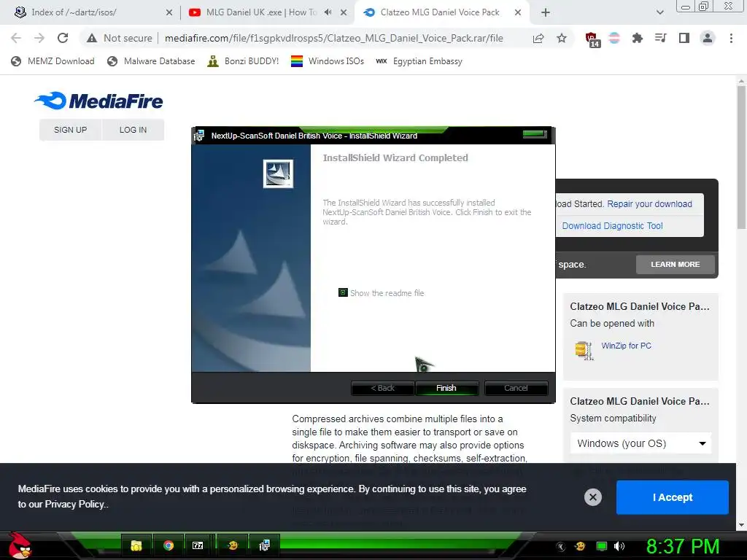Expand the tab search chevron
The height and width of the screenshot is (560, 747).
click(x=659, y=12)
